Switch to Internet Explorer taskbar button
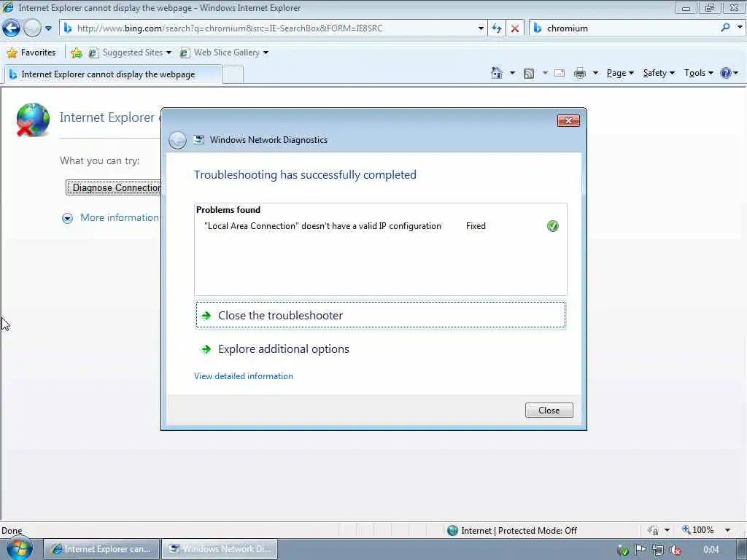The width and height of the screenshot is (747, 560). [x=101, y=549]
